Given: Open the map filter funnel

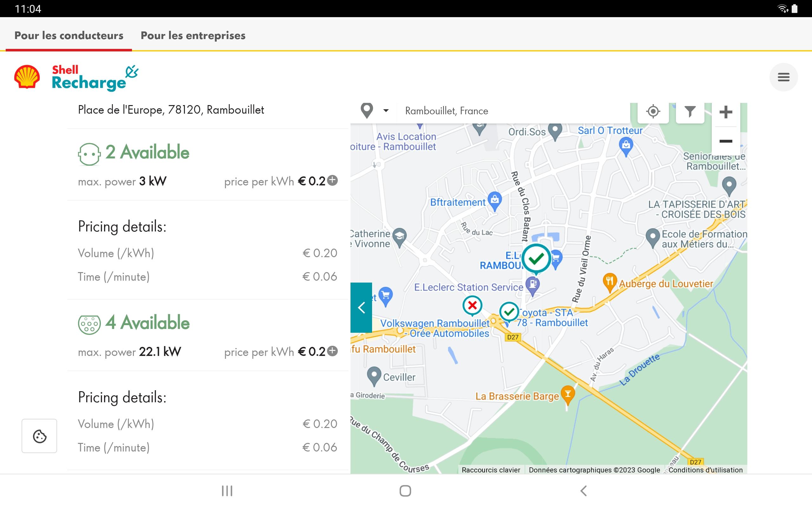Looking at the screenshot, I should coord(690,111).
